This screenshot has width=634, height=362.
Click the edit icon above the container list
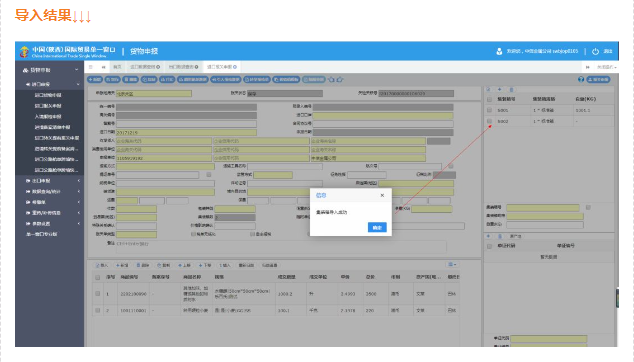tap(488, 89)
